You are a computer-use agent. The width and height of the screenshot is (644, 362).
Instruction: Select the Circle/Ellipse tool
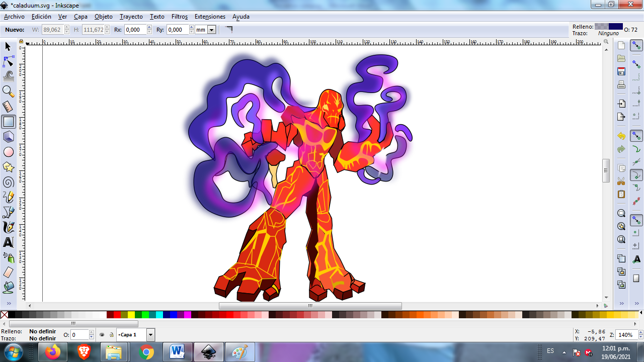point(8,152)
